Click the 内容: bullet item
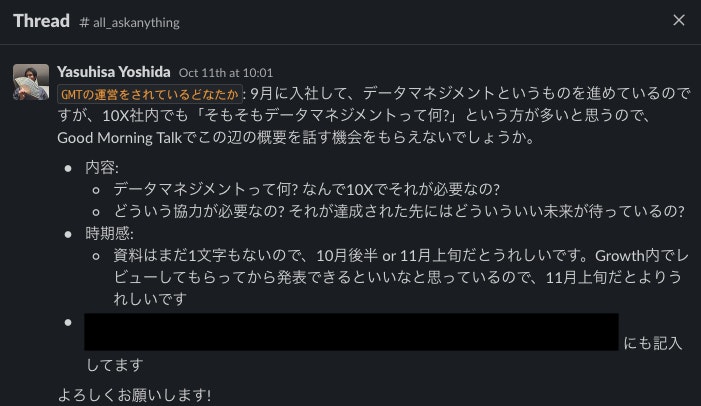The height and width of the screenshot is (406, 701). coord(102,167)
